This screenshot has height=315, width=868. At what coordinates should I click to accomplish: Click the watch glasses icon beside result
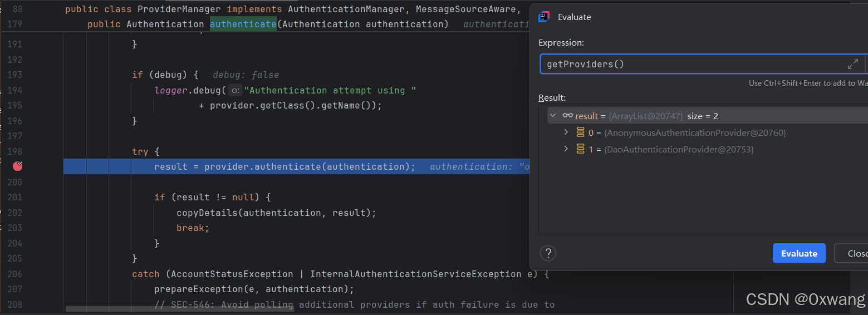(x=567, y=116)
